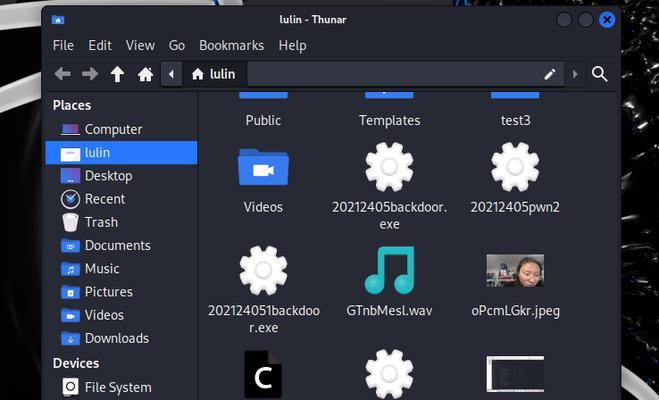Open the Help menu
Viewport: 659px width, 400px height.
point(293,45)
